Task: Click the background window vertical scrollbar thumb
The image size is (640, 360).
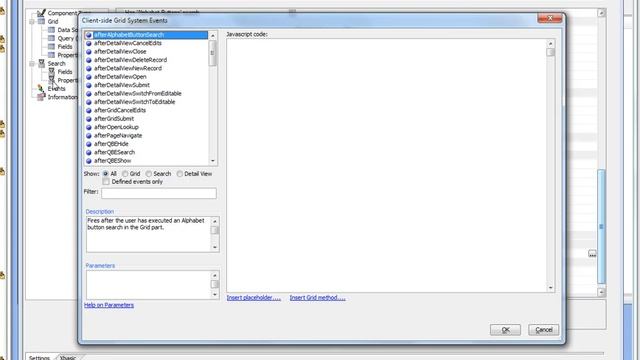Action: click(601, 227)
